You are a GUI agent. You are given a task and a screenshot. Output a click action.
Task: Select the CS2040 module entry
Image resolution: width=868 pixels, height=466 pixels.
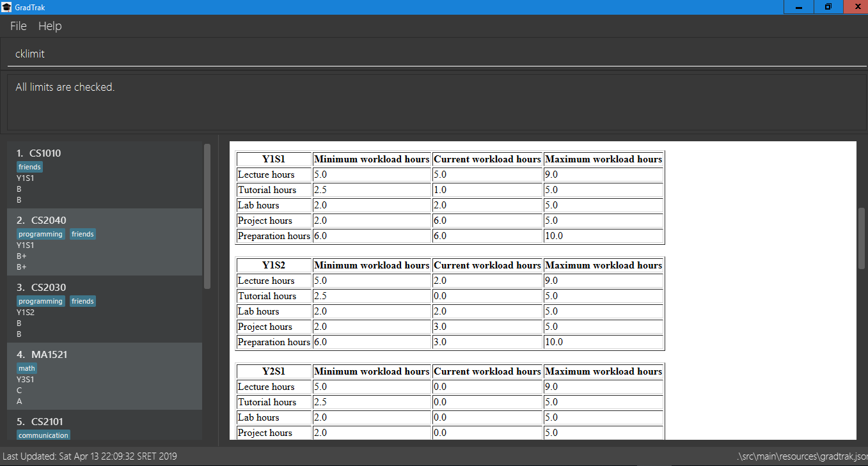(x=105, y=242)
